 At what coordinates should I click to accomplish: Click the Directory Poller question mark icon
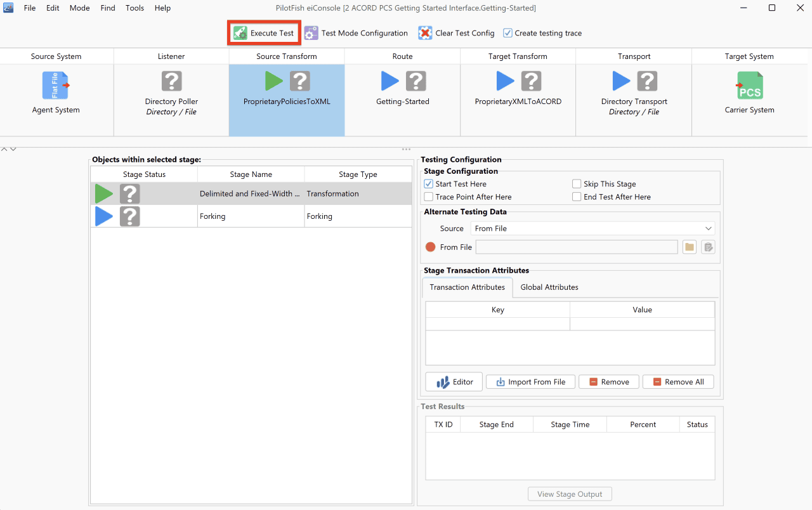click(x=171, y=81)
